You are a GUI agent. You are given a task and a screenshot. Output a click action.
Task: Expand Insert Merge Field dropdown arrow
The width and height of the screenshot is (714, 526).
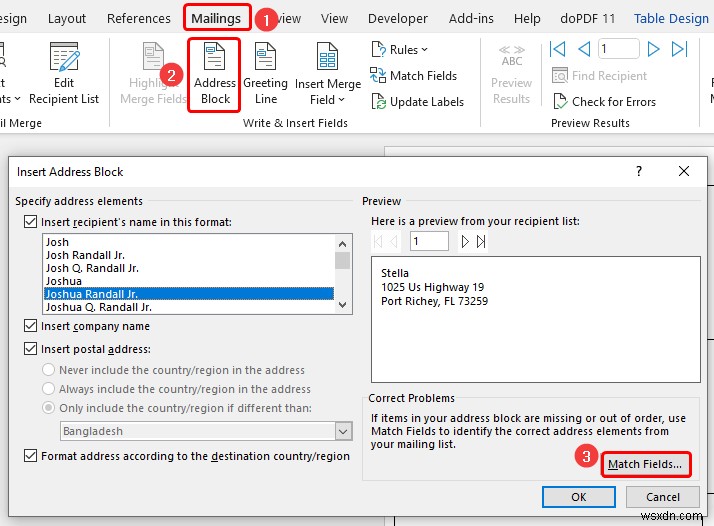click(342, 100)
